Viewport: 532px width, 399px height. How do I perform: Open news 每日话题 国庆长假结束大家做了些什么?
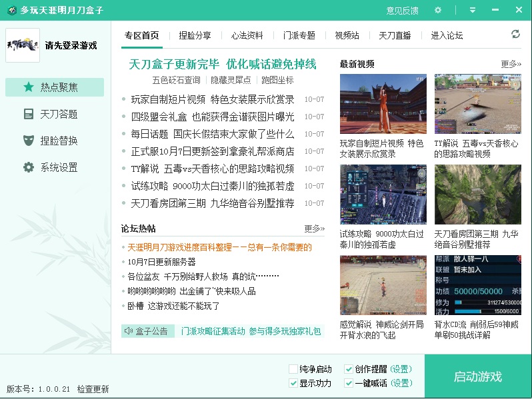pos(213,134)
